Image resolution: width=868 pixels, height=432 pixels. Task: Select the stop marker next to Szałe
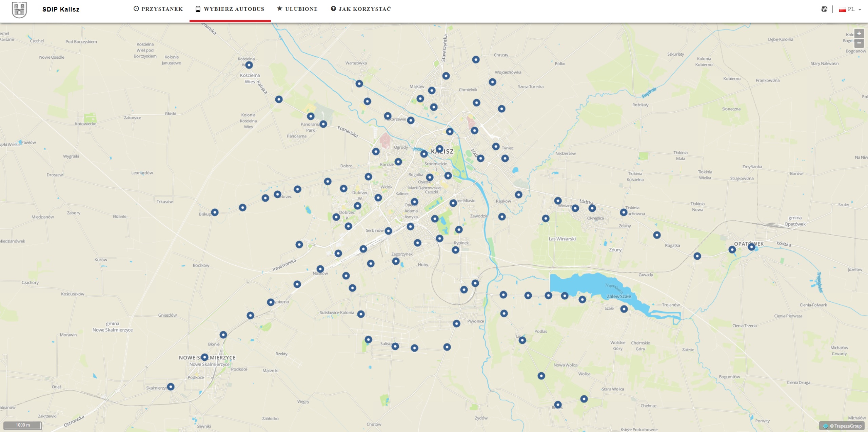pos(624,309)
